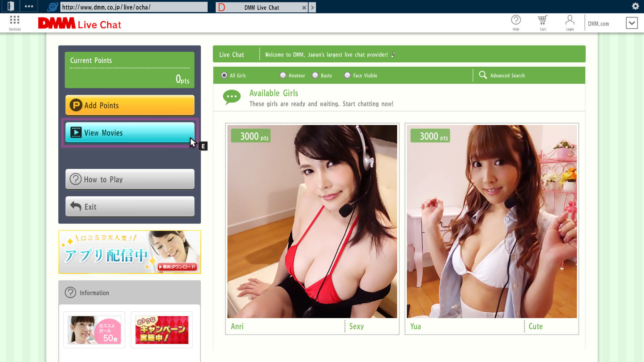644x362 pixels.
Task: Select the Amateur radio button
Action: coord(283,75)
